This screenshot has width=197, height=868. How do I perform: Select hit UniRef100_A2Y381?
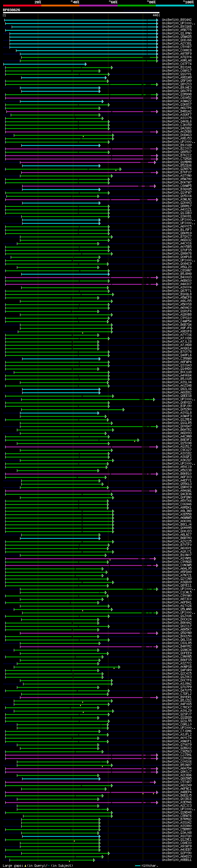coord(177,43)
